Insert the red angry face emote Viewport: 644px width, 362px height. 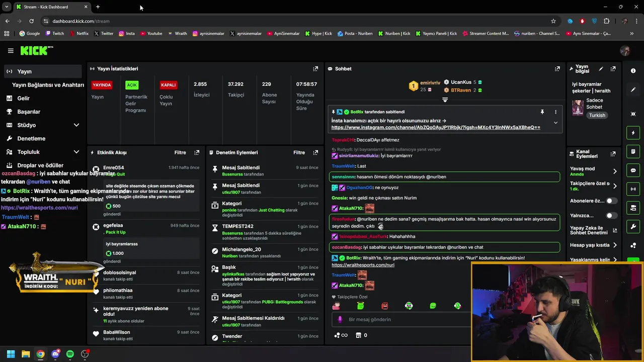[x=385, y=306]
